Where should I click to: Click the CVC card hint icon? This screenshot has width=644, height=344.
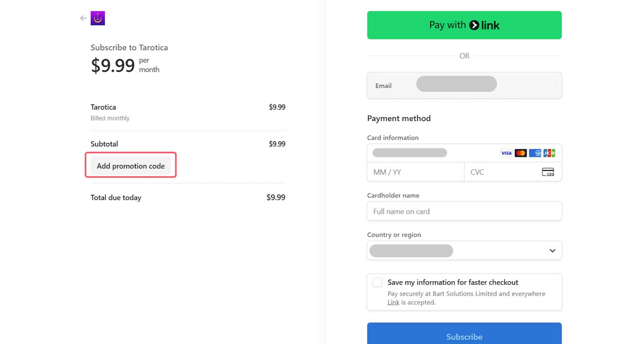tap(548, 172)
